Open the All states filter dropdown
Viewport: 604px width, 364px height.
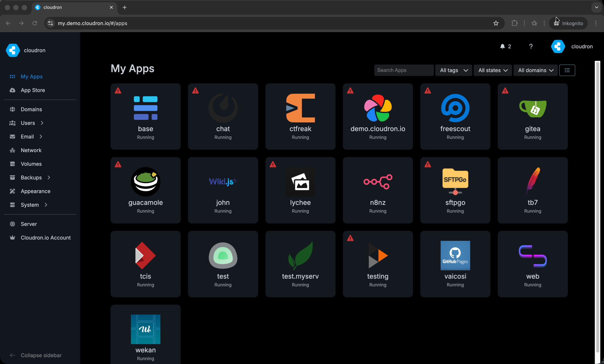point(492,70)
